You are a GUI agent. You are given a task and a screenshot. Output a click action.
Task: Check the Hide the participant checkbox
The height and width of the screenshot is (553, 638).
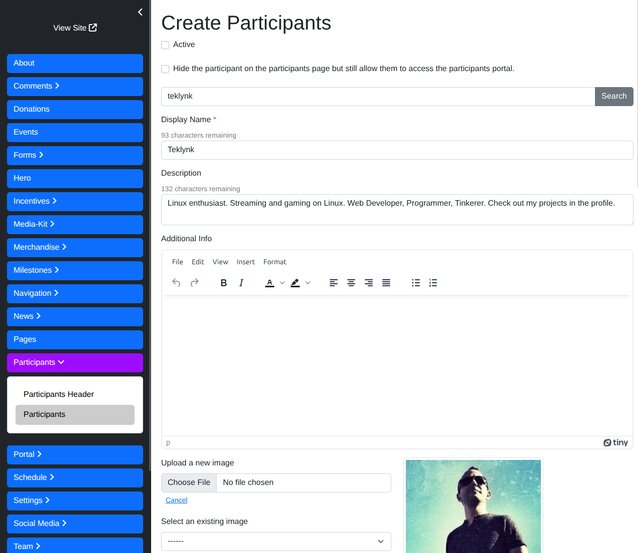coord(165,69)
